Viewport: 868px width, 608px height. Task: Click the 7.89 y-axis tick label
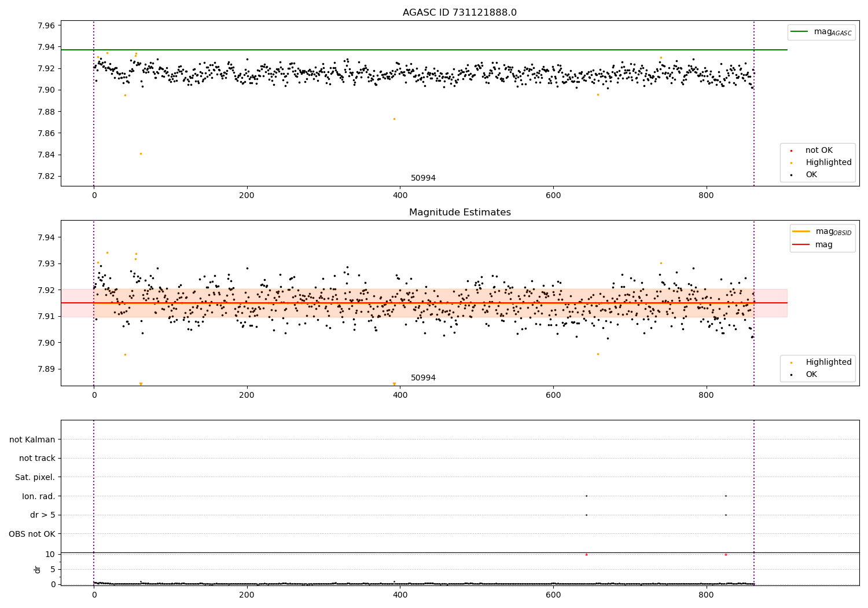point(46,369)
